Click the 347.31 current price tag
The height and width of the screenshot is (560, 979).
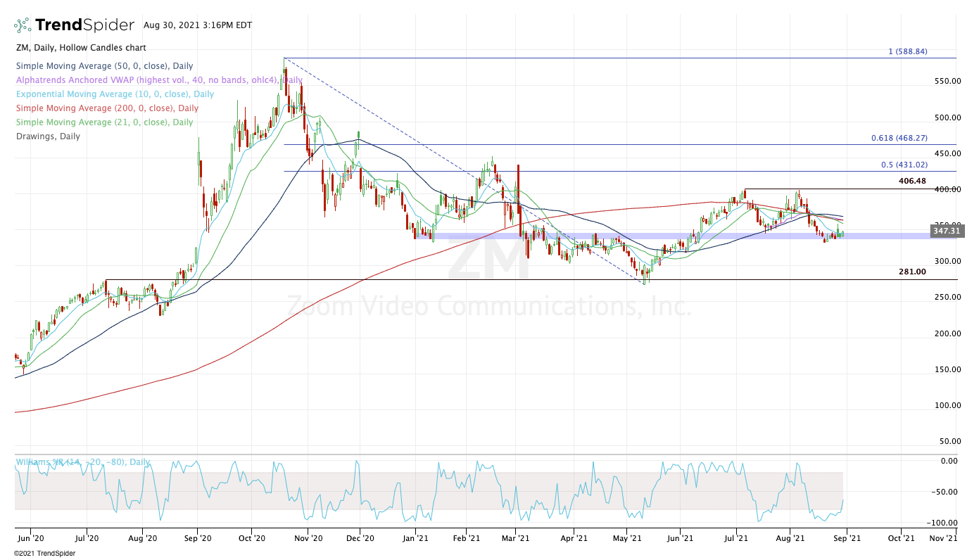point(945,231)
